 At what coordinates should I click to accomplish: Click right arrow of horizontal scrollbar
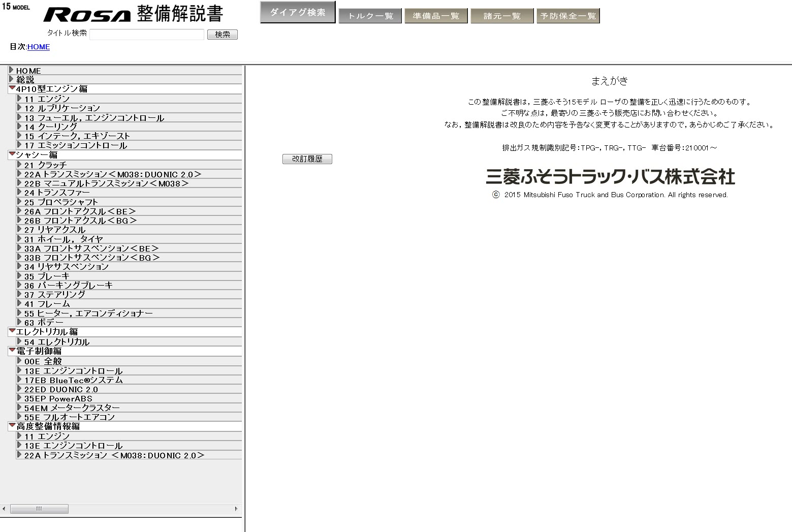pos(236,509)
